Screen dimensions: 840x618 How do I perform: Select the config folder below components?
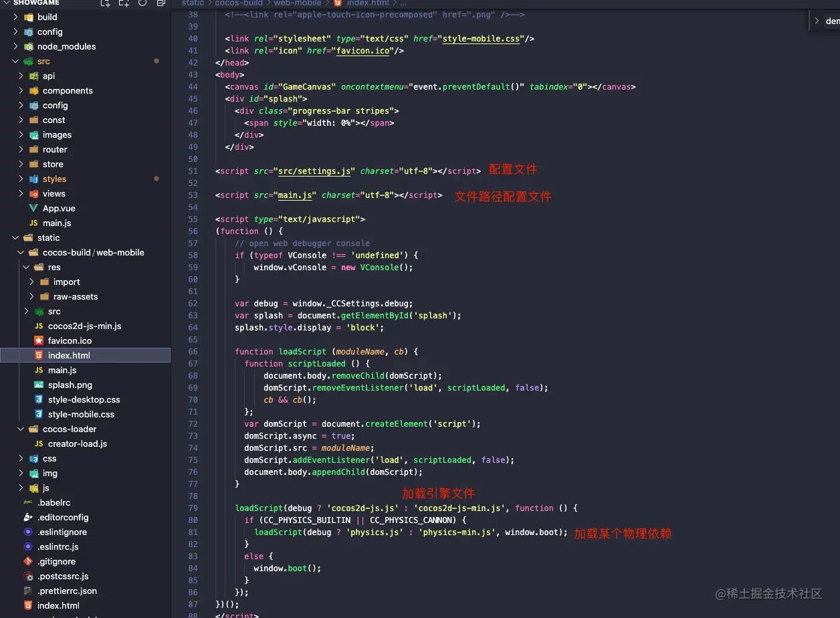(85, 105)
